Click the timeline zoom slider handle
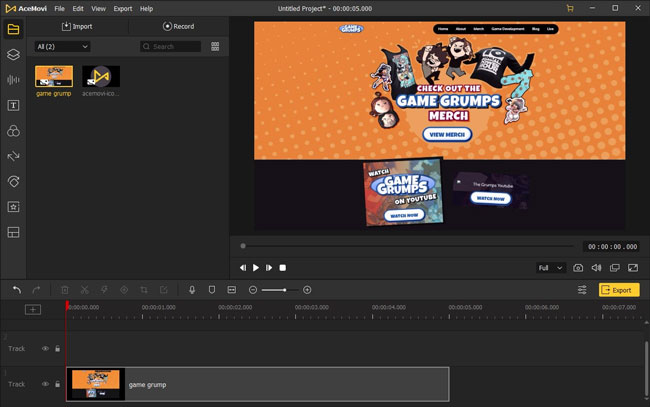This screenshot has height=407, width=650. coord(284,290)
